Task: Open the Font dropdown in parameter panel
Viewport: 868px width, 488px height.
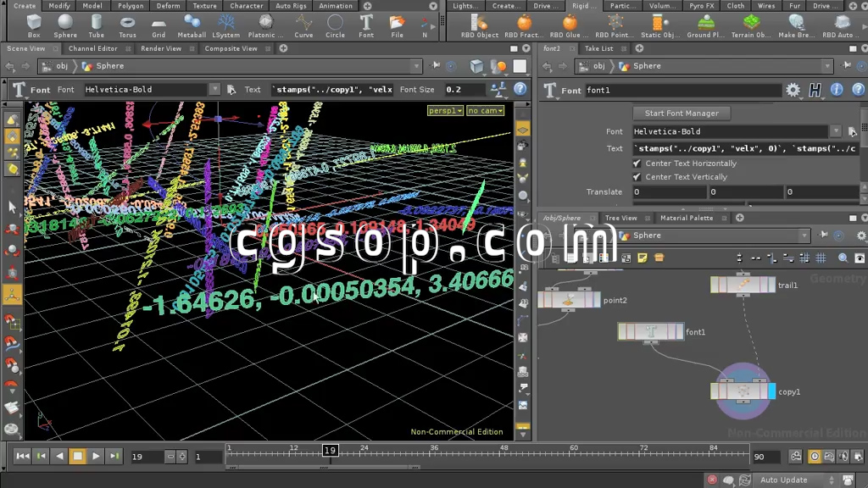Action: [836, 131]
